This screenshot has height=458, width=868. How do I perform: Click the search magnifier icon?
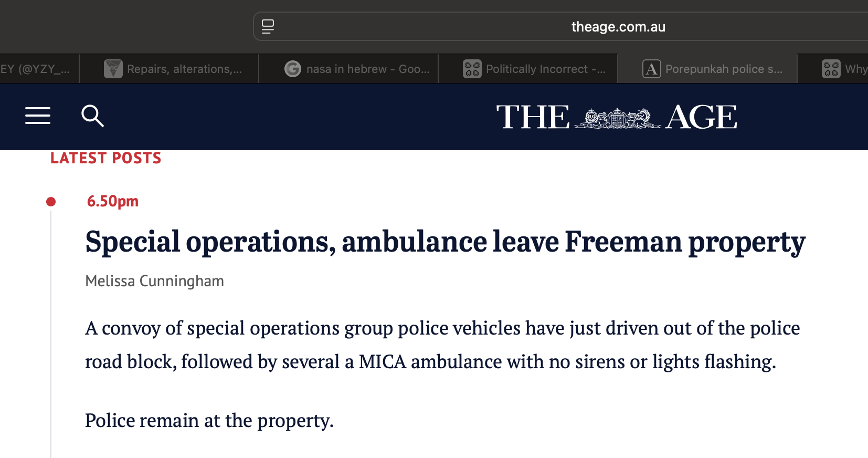click(92, 116)
